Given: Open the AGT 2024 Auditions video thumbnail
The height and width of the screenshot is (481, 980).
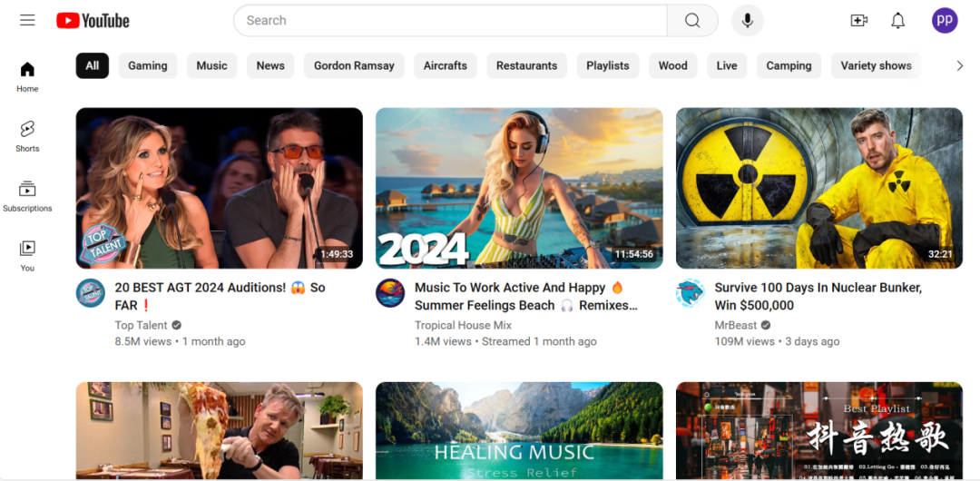Looking at the screenshot, I should coord(220,188).
